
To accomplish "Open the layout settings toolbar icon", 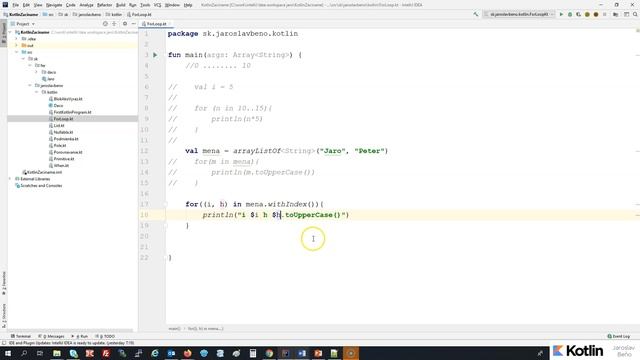I will [x=626, y=14].
